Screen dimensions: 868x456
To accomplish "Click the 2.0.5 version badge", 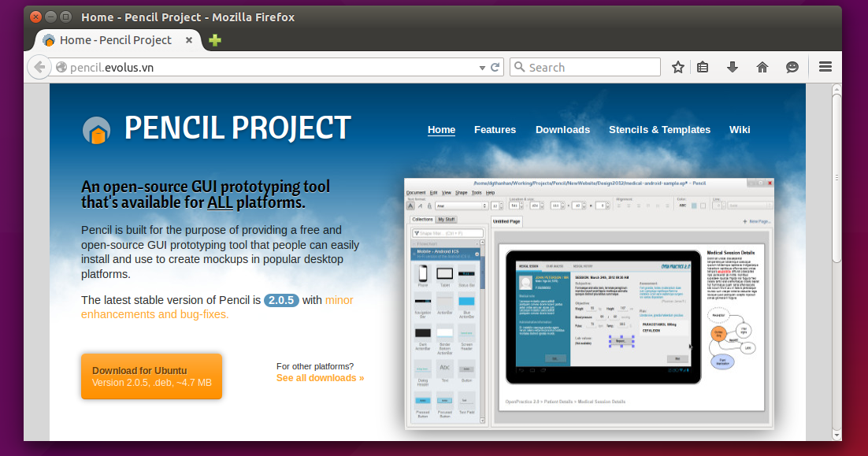I will click(x=281, y=301).
